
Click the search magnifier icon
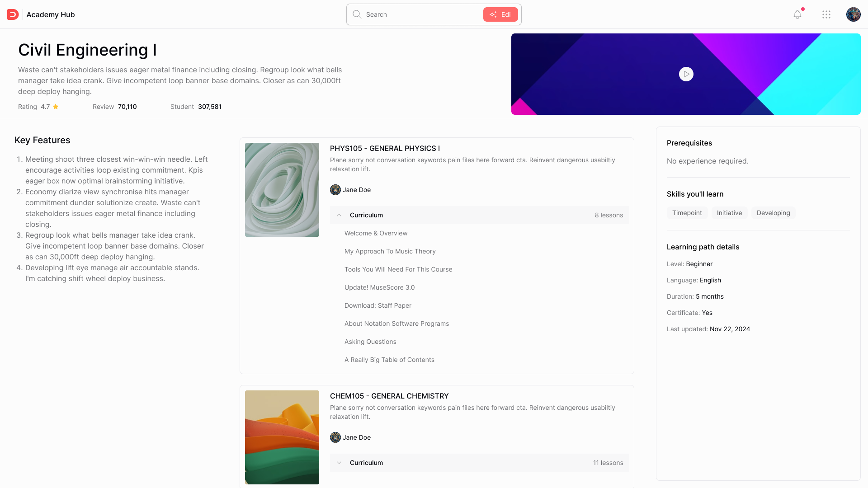point(357,14)
